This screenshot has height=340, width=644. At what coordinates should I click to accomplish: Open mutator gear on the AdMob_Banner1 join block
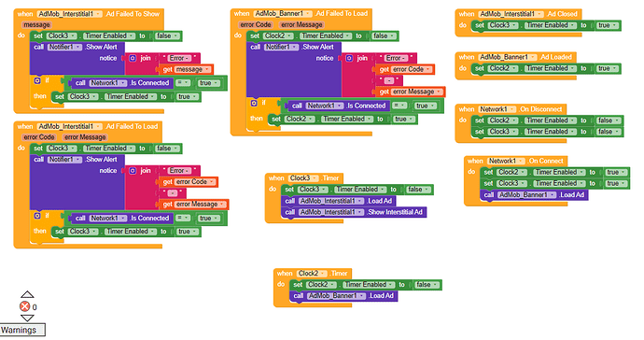[349, 59]
